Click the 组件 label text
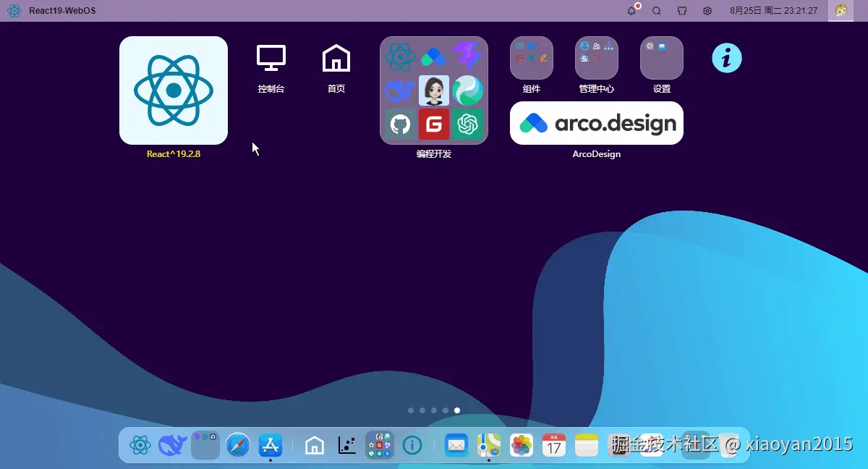This screenshot has width=868, height=469. 532,89
